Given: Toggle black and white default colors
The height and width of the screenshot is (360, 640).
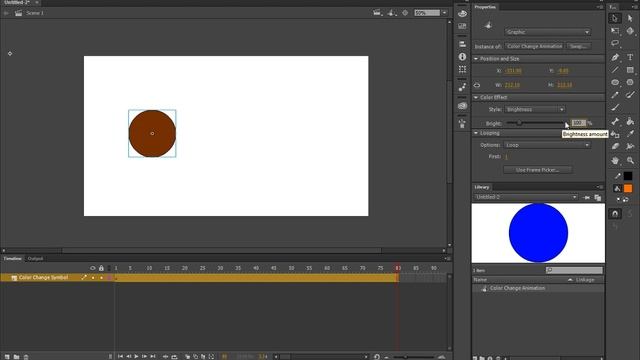Looking at the screenshot, I should tap(618, 200).
